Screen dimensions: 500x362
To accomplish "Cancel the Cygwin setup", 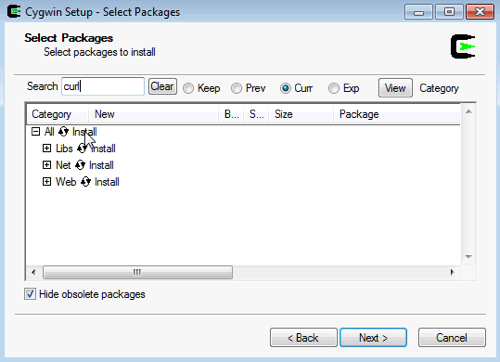I will (452, 338).
